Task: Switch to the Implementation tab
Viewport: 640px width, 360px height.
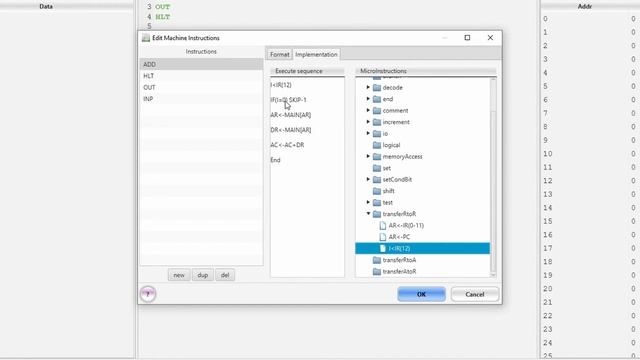Action: point(316,54)
